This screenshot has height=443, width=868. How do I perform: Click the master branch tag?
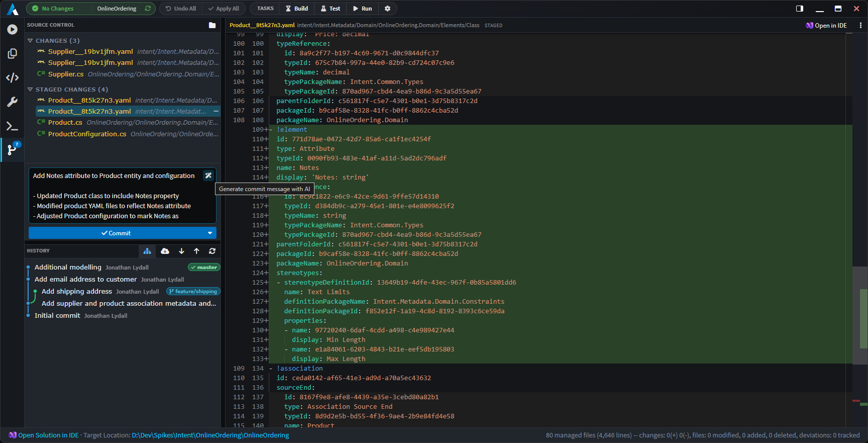[x=204, y=267]
